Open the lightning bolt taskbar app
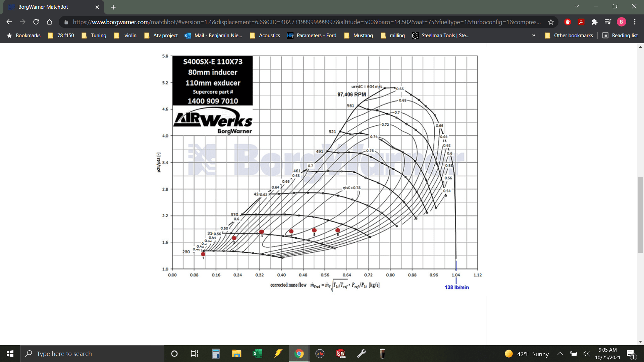This screenshot has height=362, width=644. click(x=278, y=354)
